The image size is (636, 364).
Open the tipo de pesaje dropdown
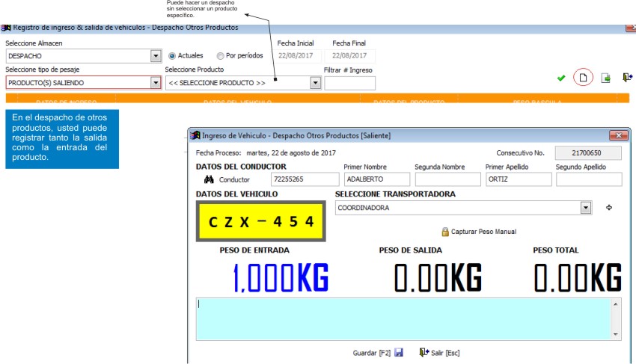click(156, 83)
